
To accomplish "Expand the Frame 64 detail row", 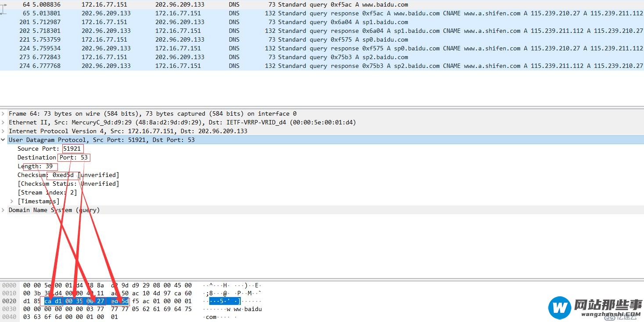I will [4, 113].
